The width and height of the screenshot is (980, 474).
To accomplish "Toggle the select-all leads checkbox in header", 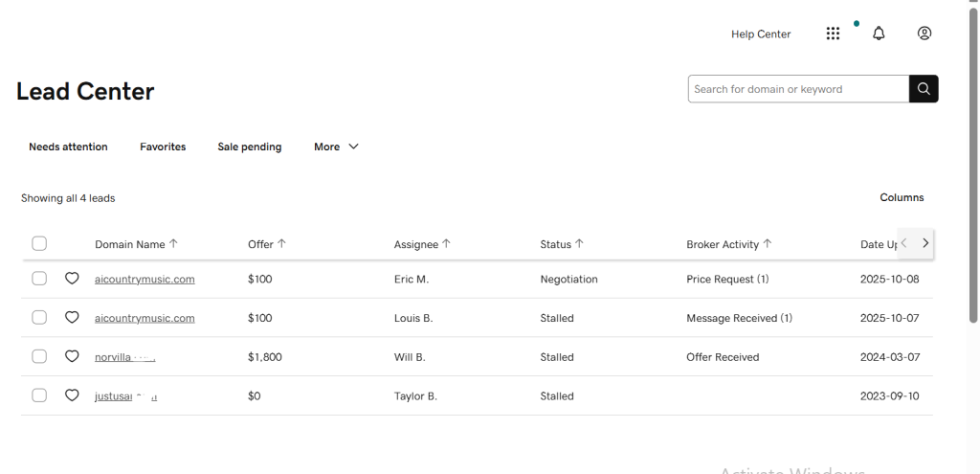I will click(x=39, y=244).
